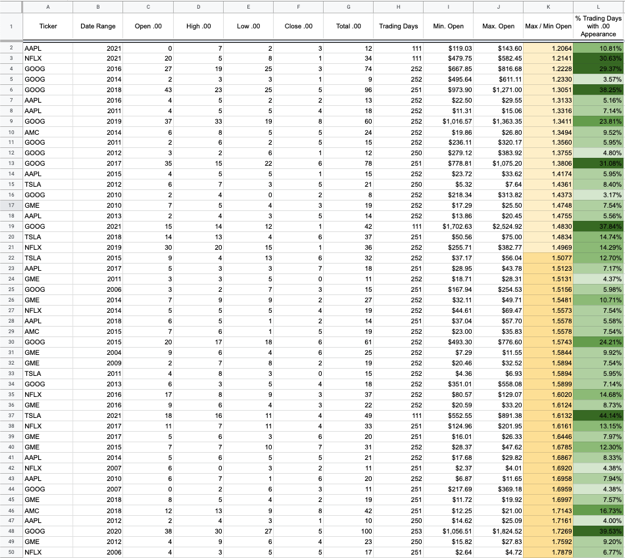
Task: Select the $973.90 cell
Action: (448, 90)
